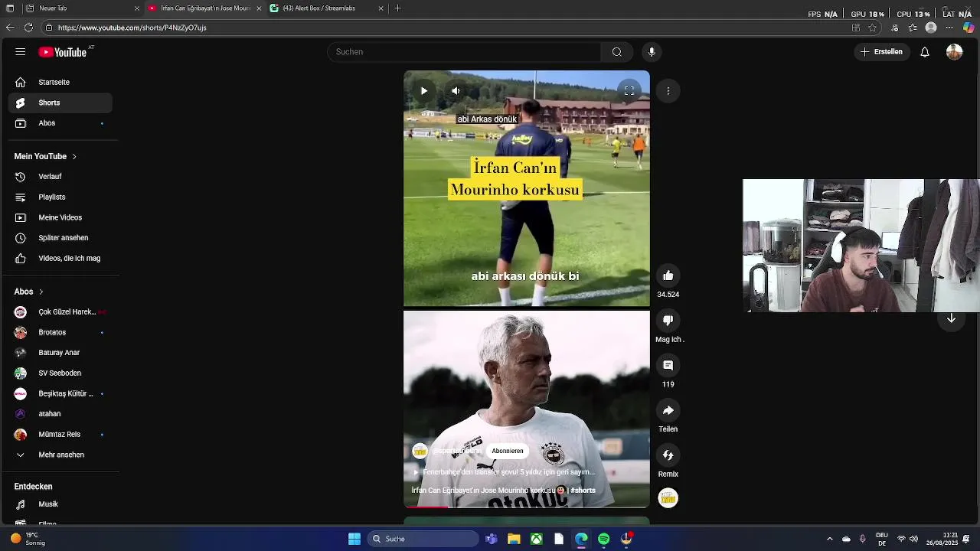
Task: Open Später ansehen watch later
Action: click(x=60, y=238)
